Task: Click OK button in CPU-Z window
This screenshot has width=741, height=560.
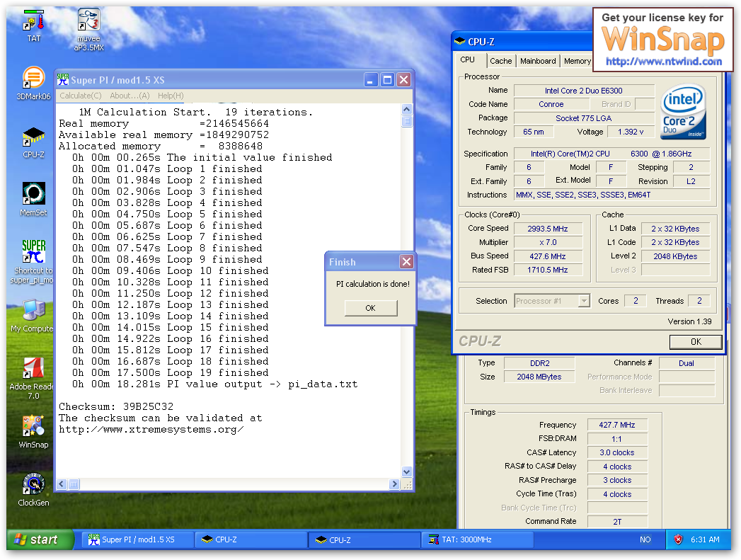Action: click(696, 342)
